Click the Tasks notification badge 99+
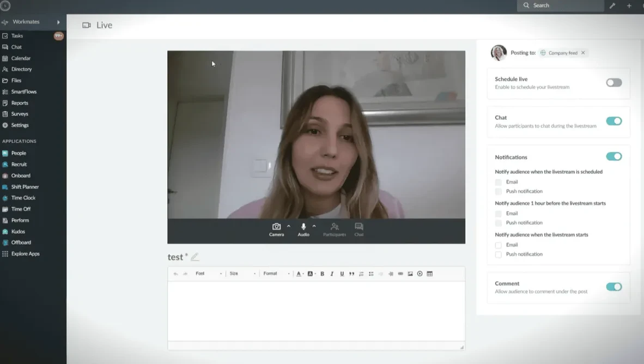The height and width of the screenshot is (364, 644). (x=59, y=36)
